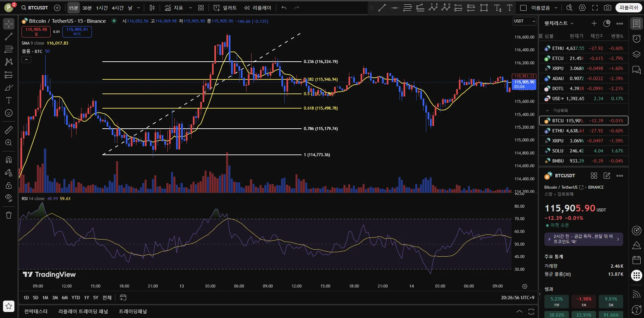
Task: Toggle magnet mode
Action: pos(9,160)
